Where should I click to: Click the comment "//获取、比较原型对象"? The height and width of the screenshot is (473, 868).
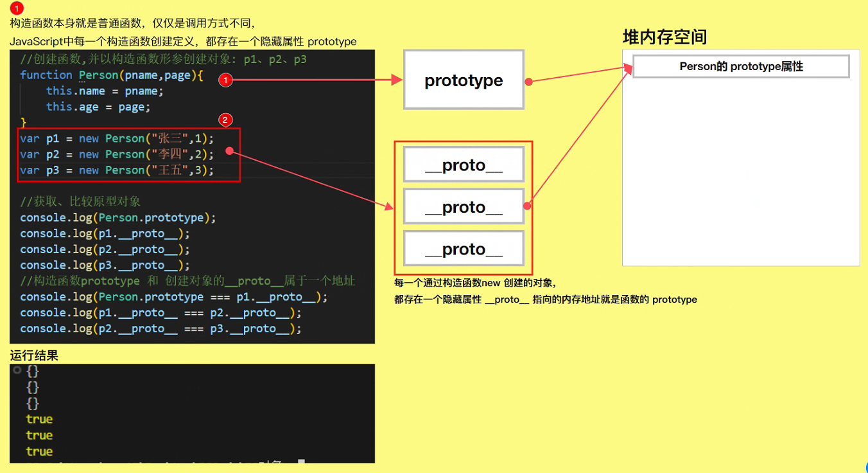[x=80, y=201]
